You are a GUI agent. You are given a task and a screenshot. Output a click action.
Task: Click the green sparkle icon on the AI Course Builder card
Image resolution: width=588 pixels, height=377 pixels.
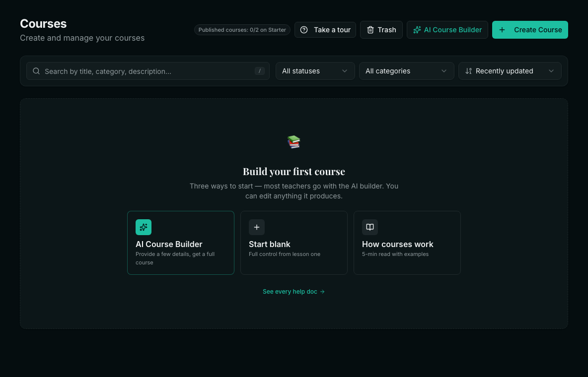coord(144,227)
